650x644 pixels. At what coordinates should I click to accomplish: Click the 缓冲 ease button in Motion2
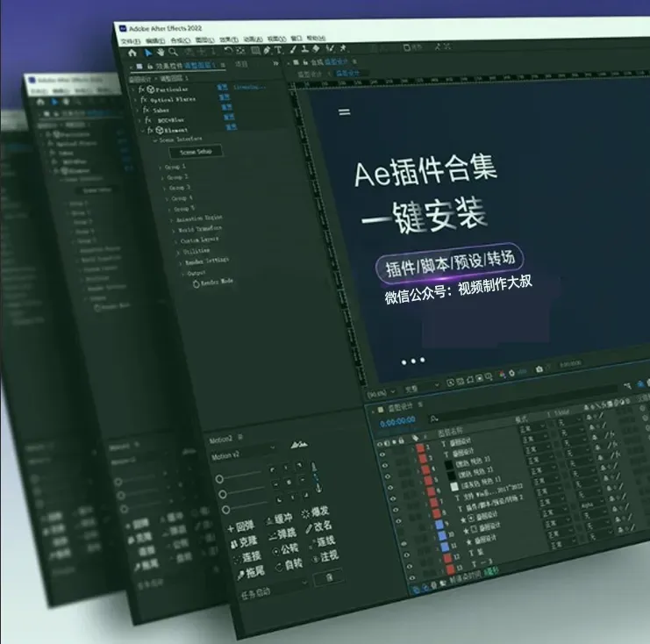pyautogui.click(x=279, y=519)
